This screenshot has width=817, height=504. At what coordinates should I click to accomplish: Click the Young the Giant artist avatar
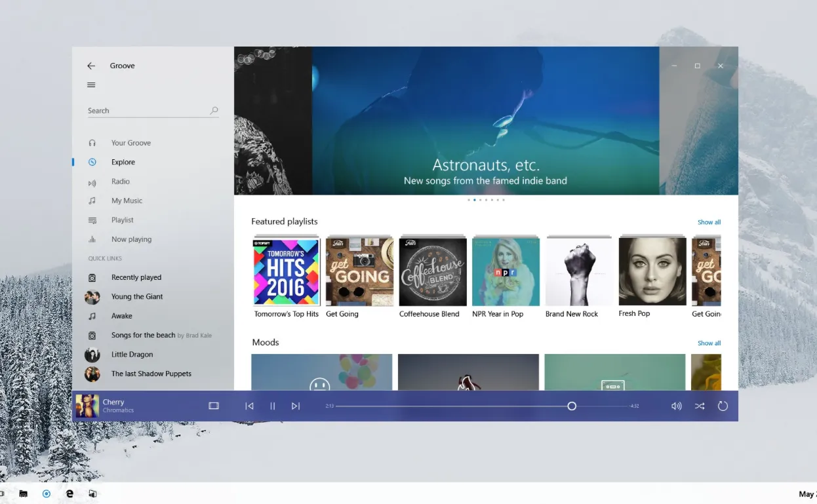coord(92,297)
